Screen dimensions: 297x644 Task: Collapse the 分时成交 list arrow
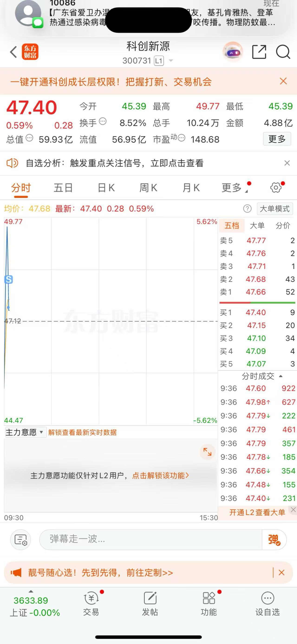281,376
